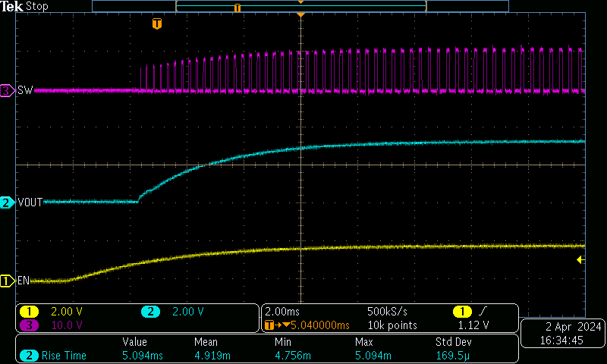
Task: Click the orange center triangle at graticule top
Action: pyautogui.click(x=300, y=14)
